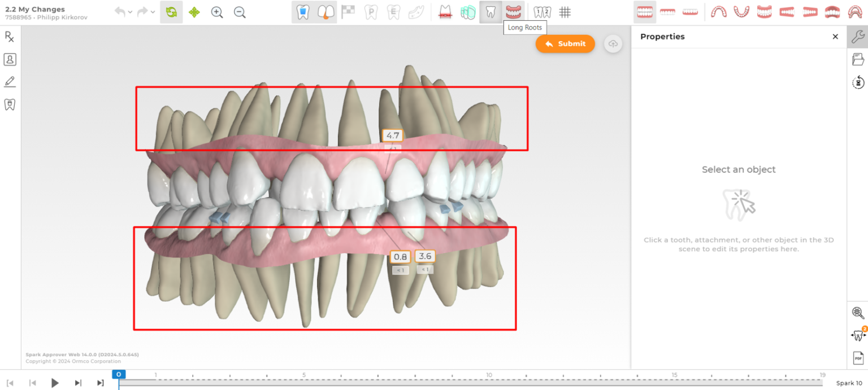Toggle the upper arch only view
This screenshot has width=868, height=390.
pyautogui.click(x=667, y=11)
